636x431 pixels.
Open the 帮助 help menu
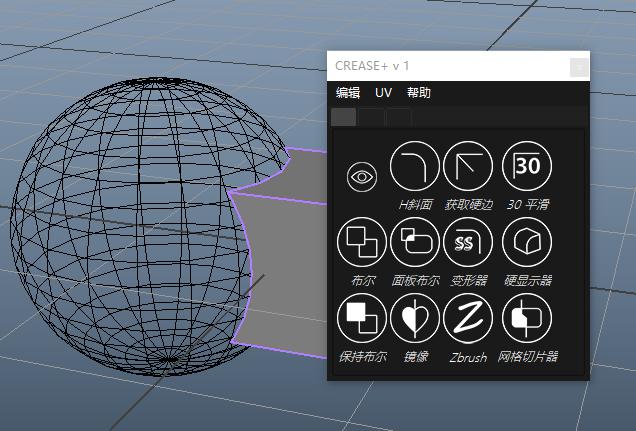[419, 93]
